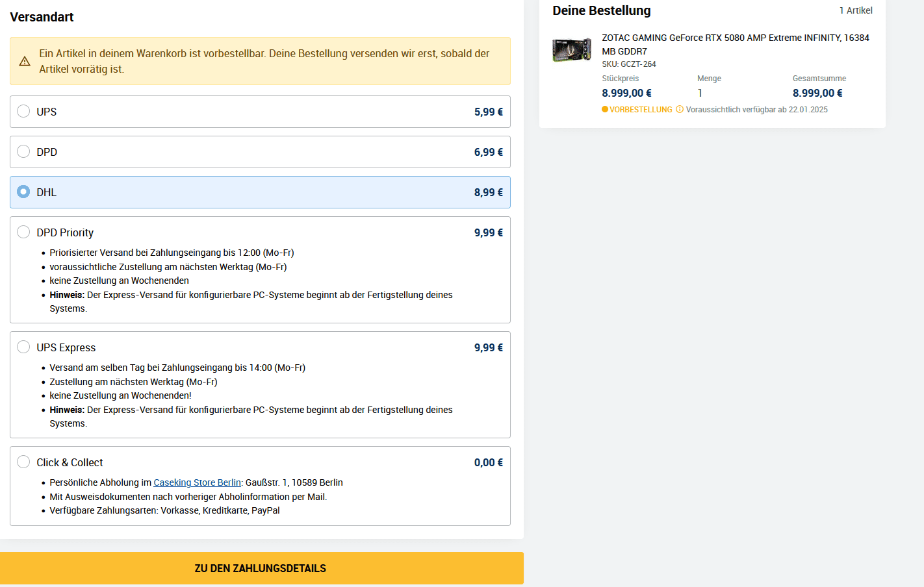Click the 'Versandart' heading
This screenshot has height=587, width=924.
coord(42,17)
